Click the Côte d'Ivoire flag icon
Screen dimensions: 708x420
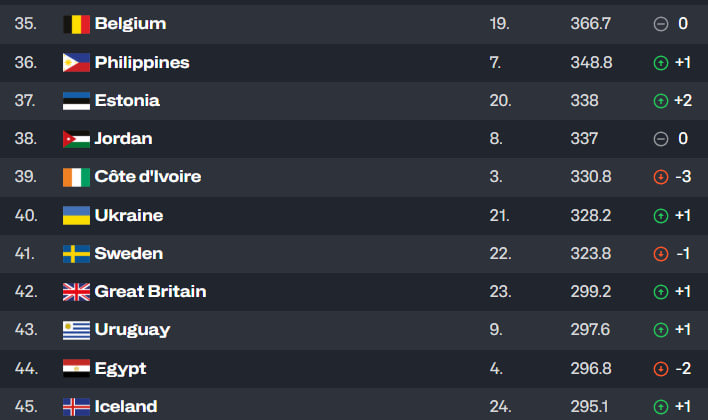click(76, 177)
